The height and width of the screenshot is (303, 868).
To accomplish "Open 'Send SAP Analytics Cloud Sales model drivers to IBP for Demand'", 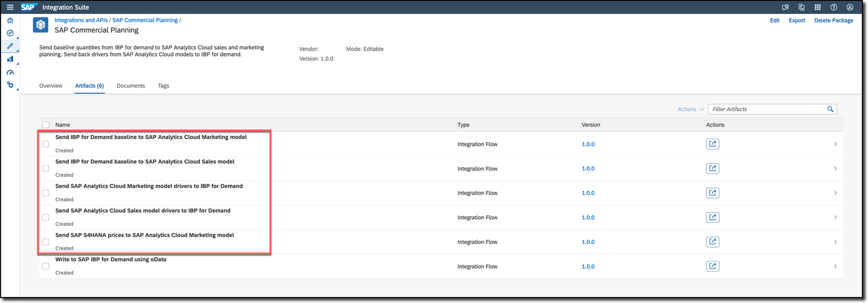I will click(x=143, y=211).
